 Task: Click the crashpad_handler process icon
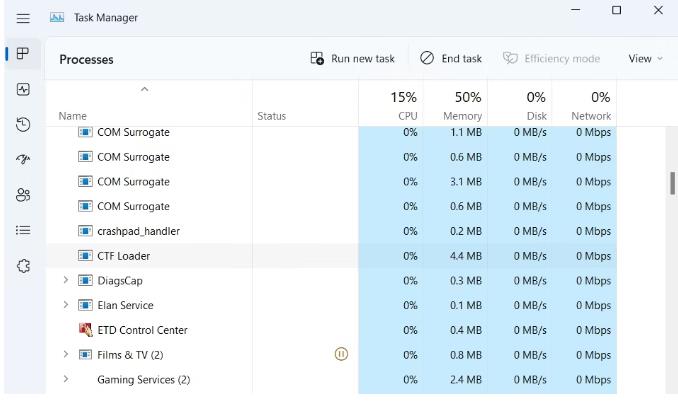[85, 231]
